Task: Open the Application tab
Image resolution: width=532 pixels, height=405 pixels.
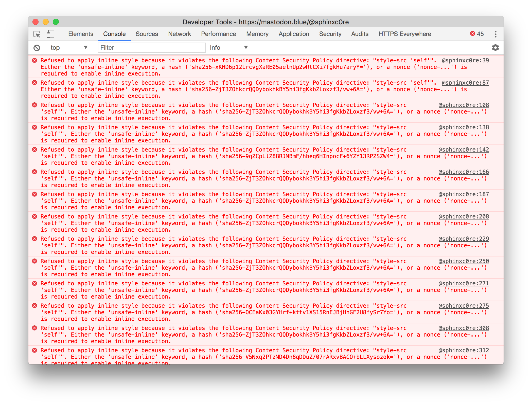Action: pos(294,34)
